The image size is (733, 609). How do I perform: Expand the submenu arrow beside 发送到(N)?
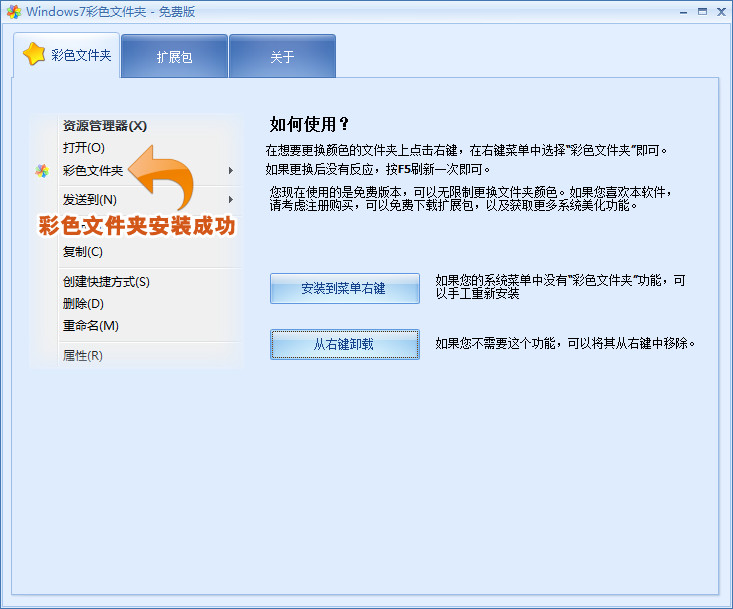pyautogui.click(x=231, y=200)
